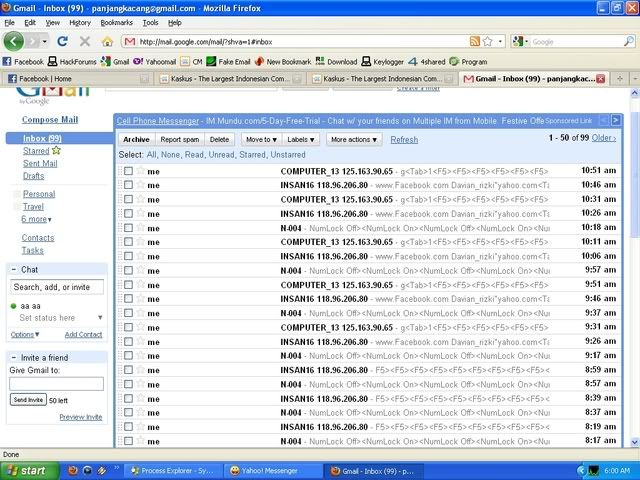Check the 8:17 am N-004 email checkbox
Image resolution: width=640 pixels, height=480 pixels.
coord(129,441)
